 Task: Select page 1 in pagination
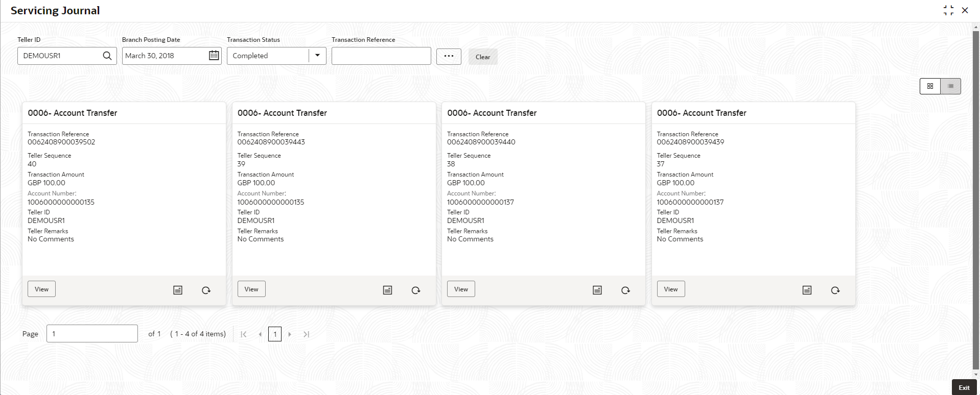click(275, 334)
